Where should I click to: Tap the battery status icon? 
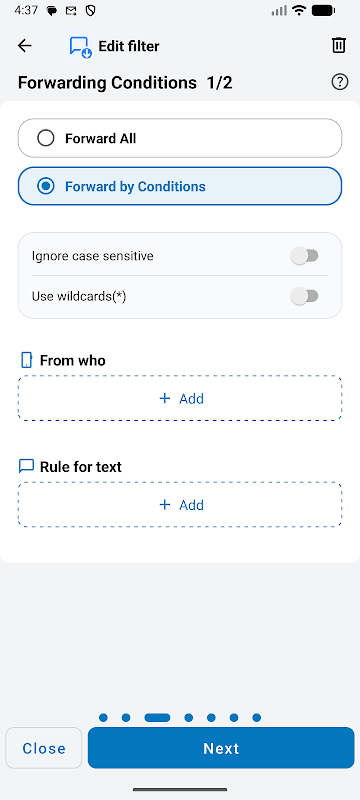(324, 10)
